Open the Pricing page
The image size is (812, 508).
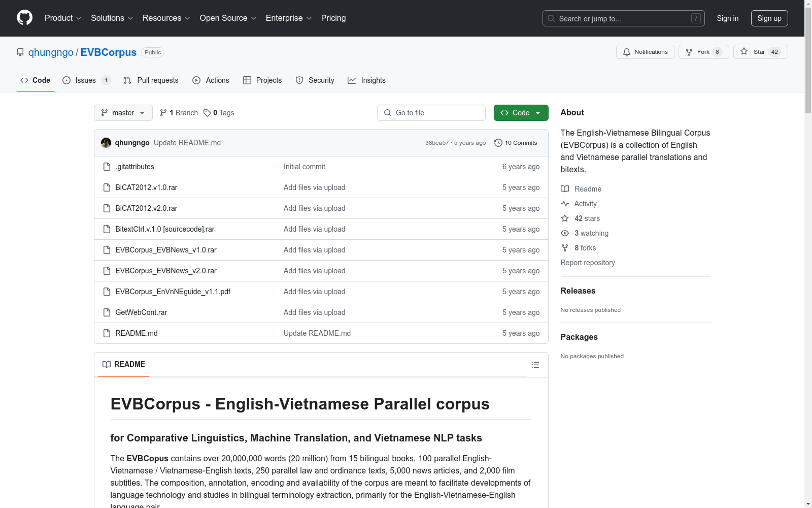[x=333, y=18]
